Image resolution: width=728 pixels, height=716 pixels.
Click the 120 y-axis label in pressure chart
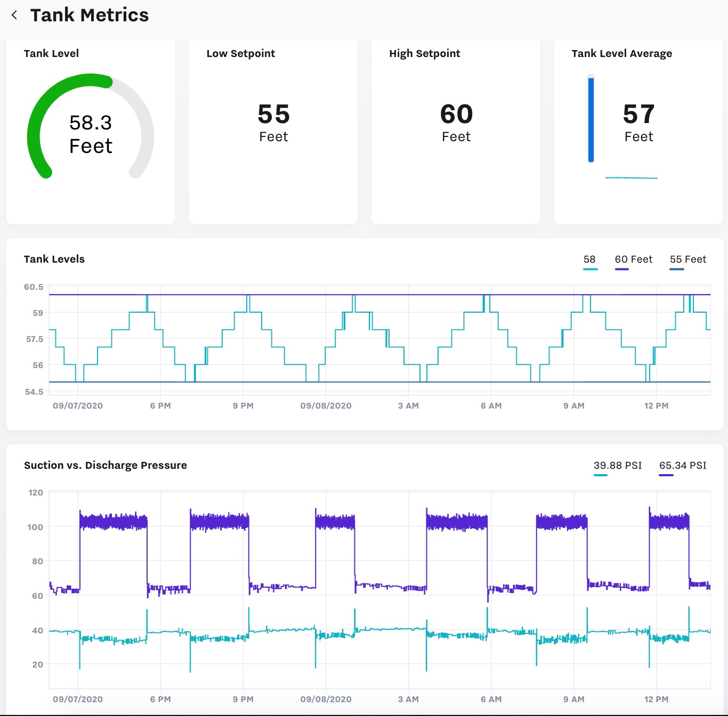click(36, 493)
